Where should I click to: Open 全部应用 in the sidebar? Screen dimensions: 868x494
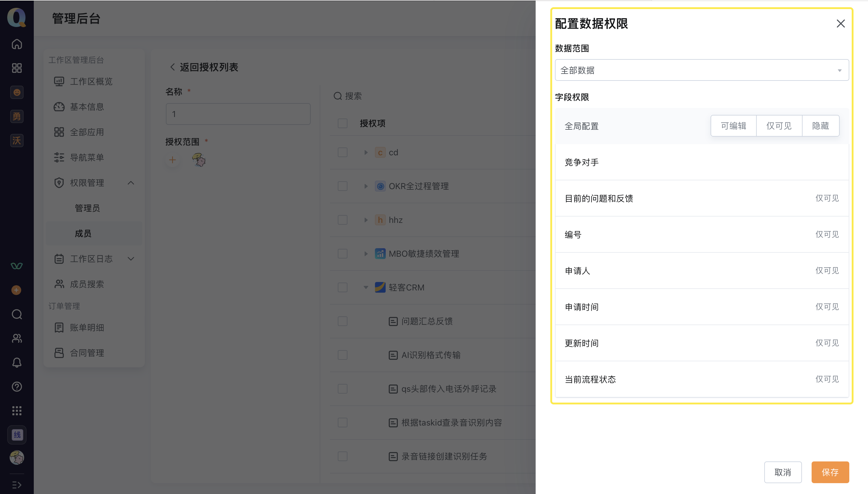(x=94, y=132)
